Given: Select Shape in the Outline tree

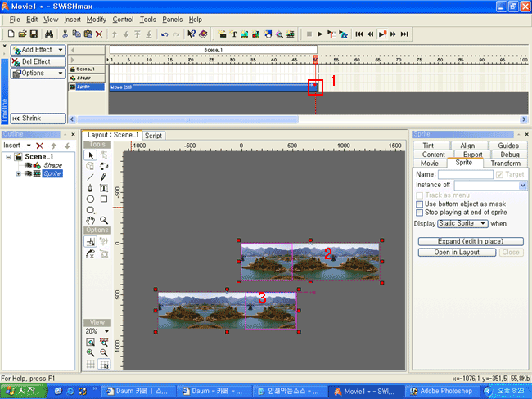Looking at the screenshot, I should (x=52, y=165).
